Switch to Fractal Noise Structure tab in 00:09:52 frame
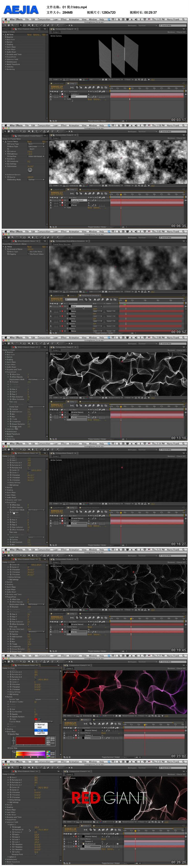This screenshot has height=868, width=189. 90,295
